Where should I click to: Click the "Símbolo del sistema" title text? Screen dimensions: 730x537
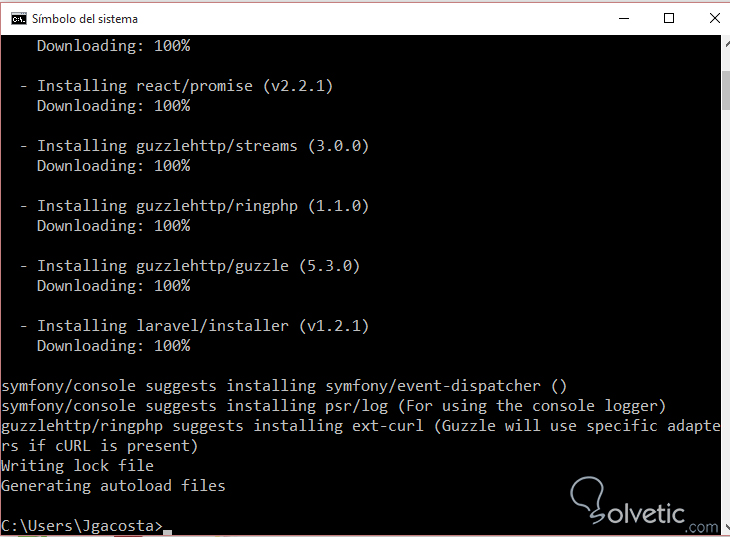[85, 19]
